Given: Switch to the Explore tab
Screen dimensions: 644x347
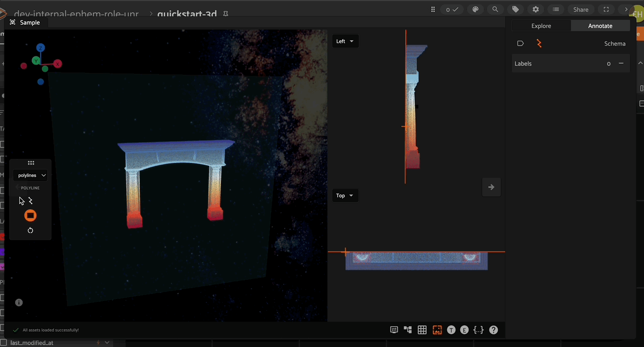Looking at the screenshot, I should coord(541,26).
